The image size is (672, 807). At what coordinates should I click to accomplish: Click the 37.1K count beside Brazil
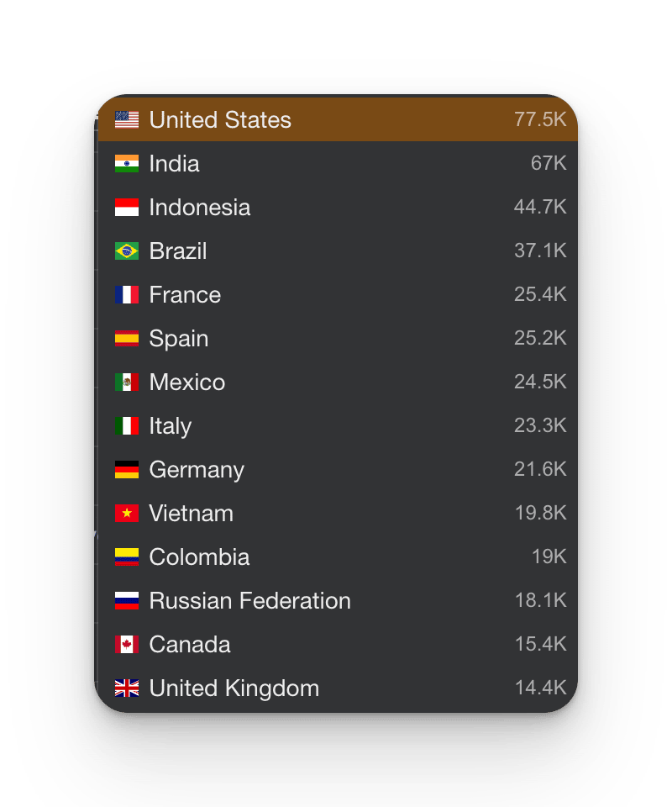540,251
